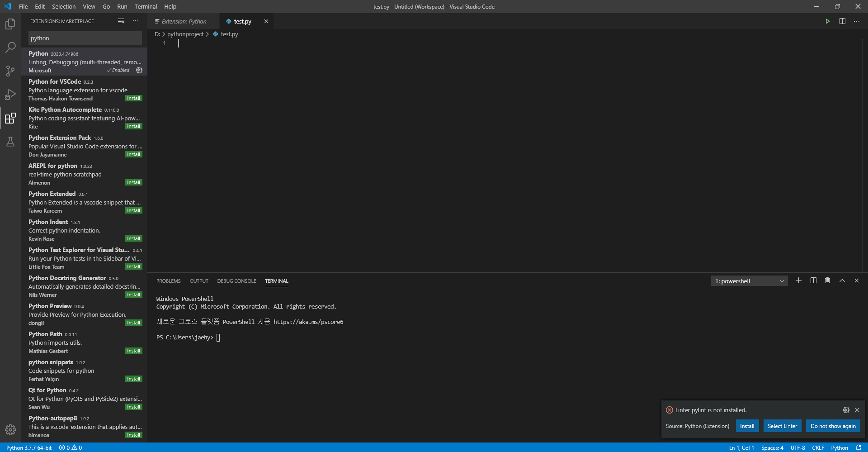Open the File menu
Screen dimensions: 868x452
tap(24, 6)
